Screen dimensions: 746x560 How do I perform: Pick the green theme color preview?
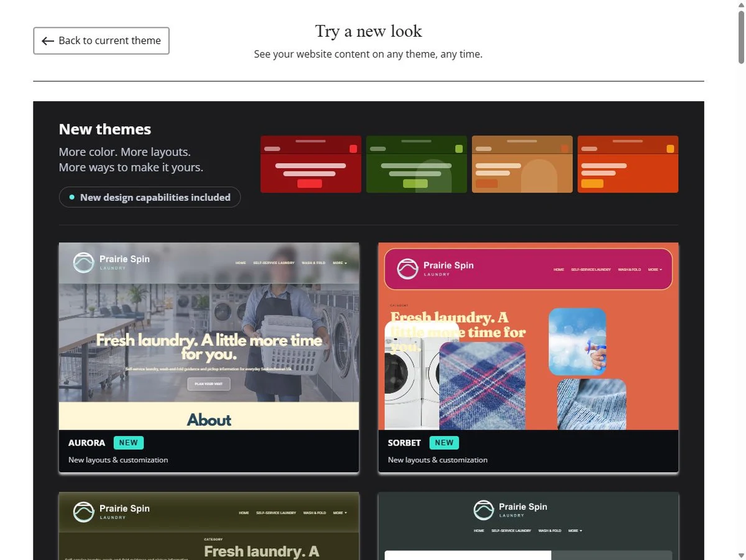417,164
